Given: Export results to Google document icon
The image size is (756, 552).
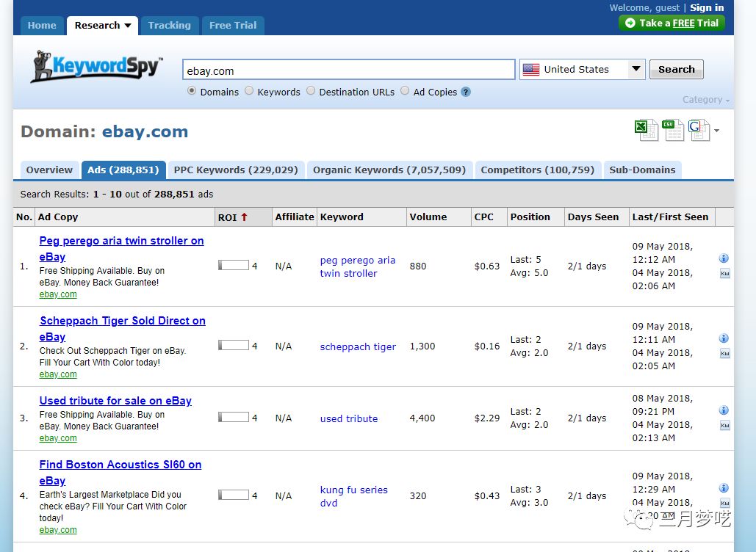Looking at the screenshot, I should click(x=699, y=130).
